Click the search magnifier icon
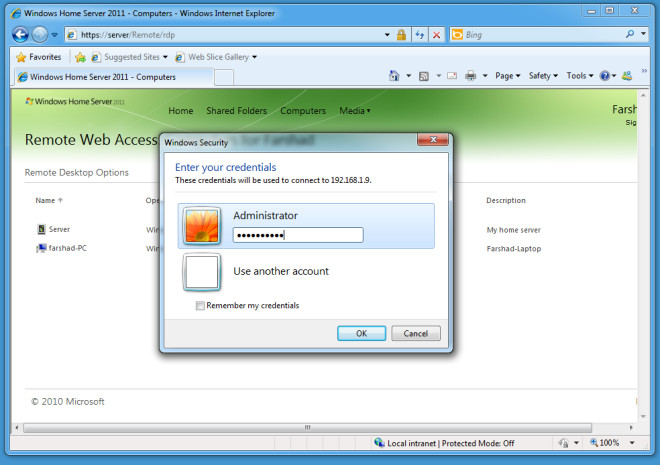Screen dimensions: 660x465 pos(630,34)
